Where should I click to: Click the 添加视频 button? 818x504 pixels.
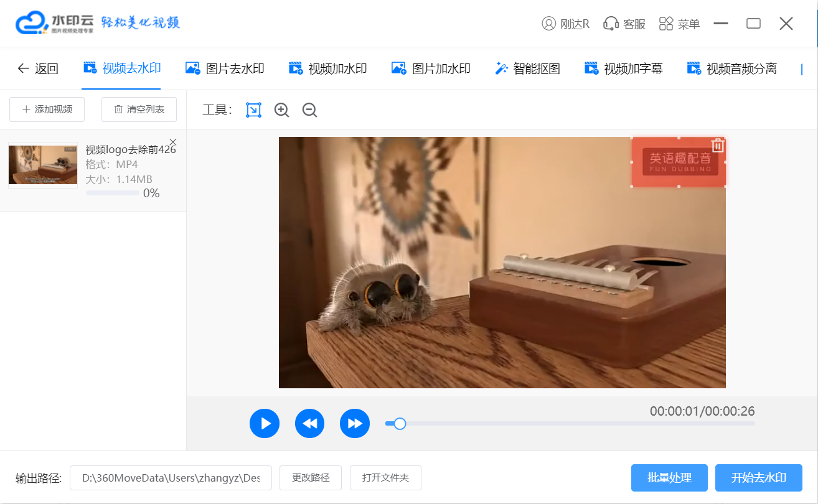click(48, 110)
